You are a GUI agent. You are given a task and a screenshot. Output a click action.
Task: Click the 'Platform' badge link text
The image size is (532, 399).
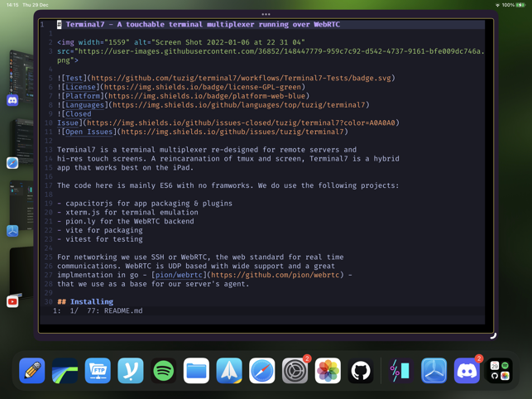(83, 96)
